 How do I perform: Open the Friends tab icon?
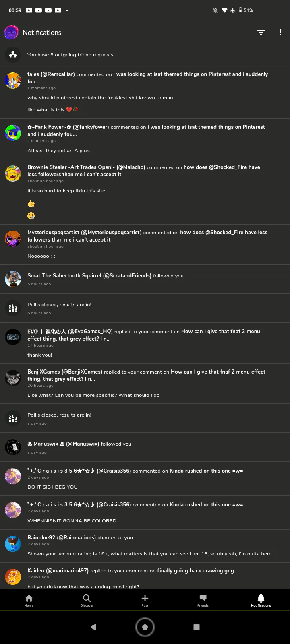203,600
